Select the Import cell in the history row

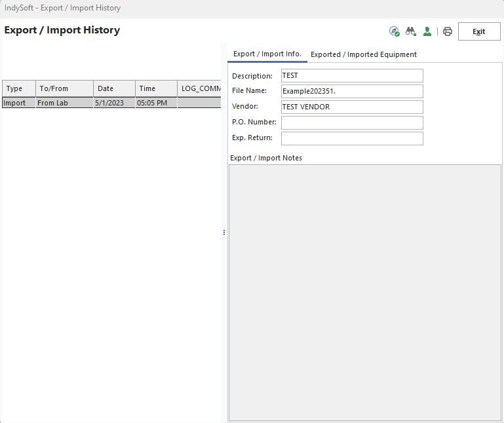coord(18,103)
